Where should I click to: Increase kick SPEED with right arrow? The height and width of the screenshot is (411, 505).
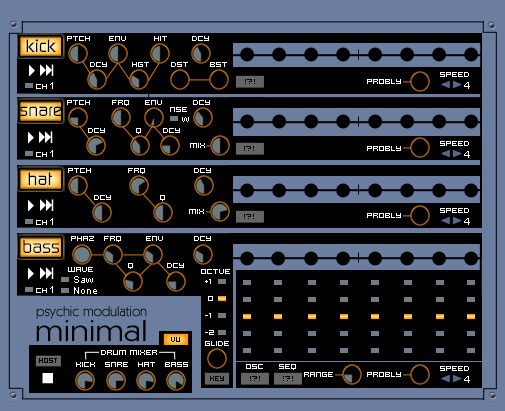[x=457, y=85]
